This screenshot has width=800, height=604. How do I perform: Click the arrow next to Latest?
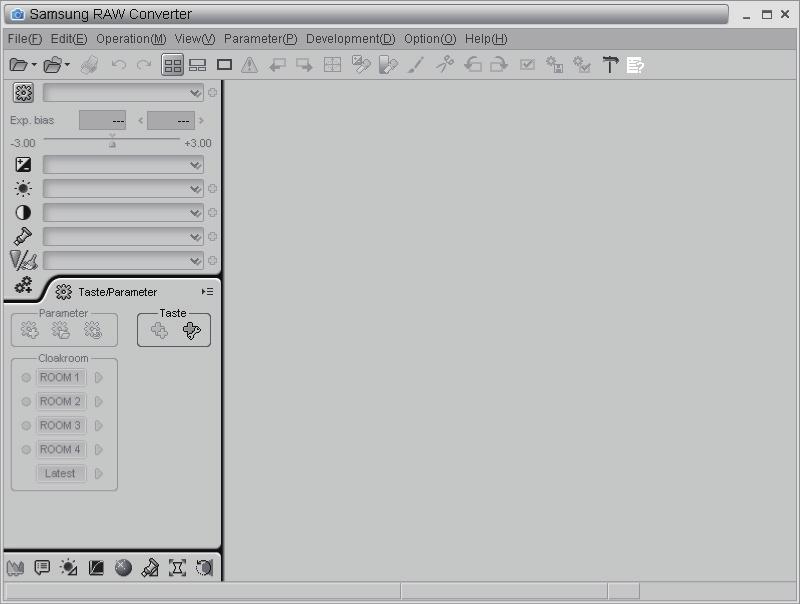pos(99,473)
